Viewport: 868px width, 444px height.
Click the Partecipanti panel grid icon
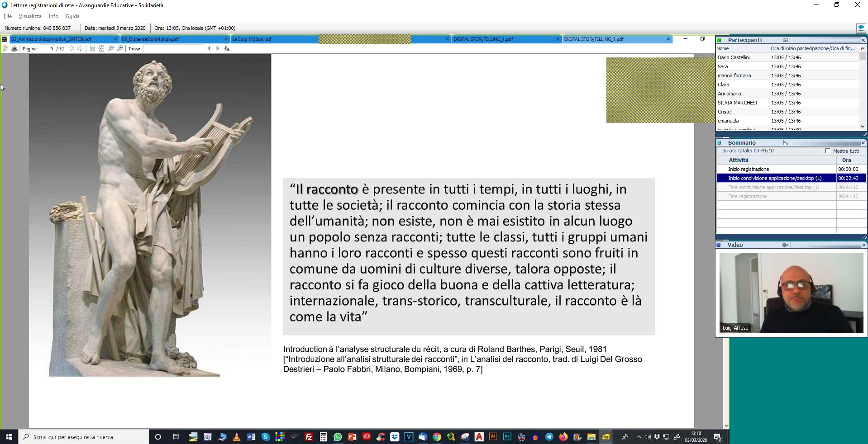pos(786,40)
